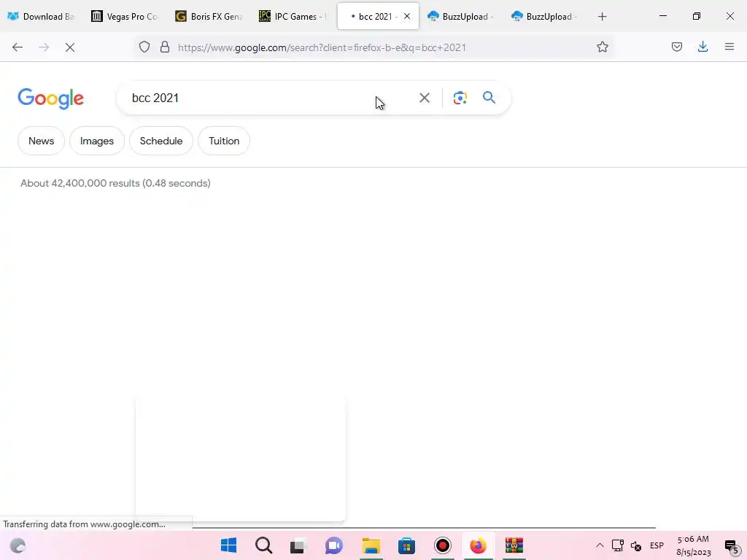Show hidden system tray icons
747x560 pixels.
click(600, 545)
